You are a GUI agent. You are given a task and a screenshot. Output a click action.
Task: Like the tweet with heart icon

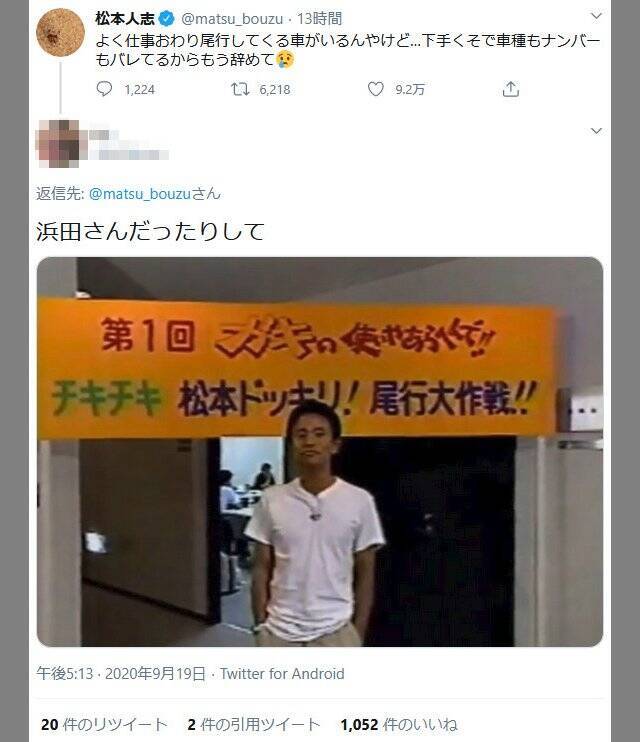tap(376, 89)
